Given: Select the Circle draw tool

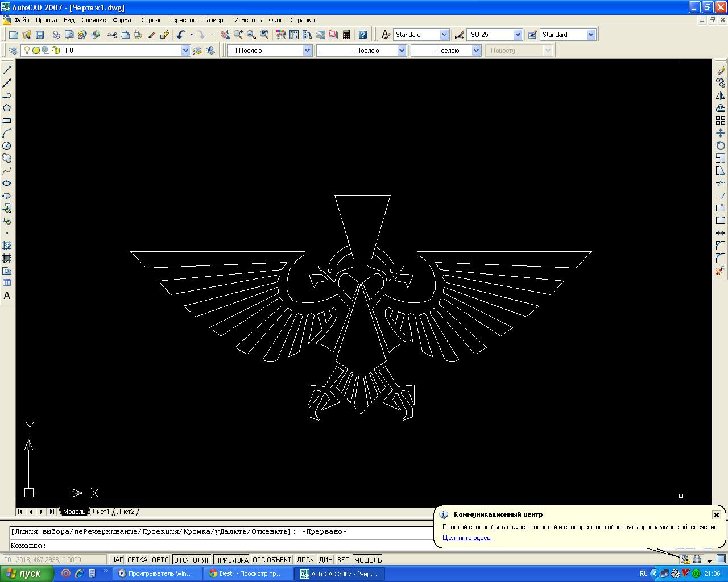Looking at the screenshot, I should pos(7,145).
